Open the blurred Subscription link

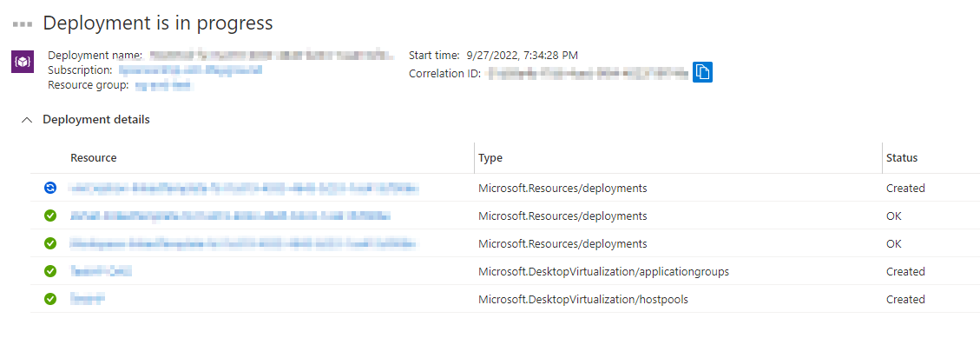pyautogui.click(x=191, y=70)
